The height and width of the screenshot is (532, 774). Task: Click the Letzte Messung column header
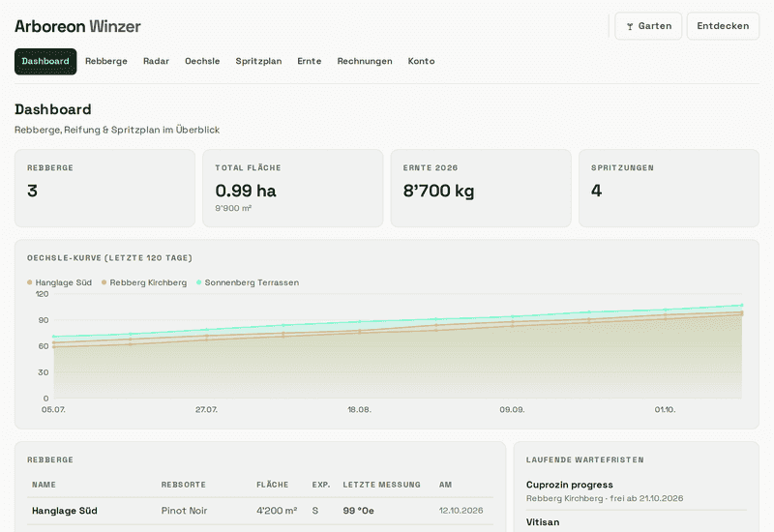click(381, 485)
